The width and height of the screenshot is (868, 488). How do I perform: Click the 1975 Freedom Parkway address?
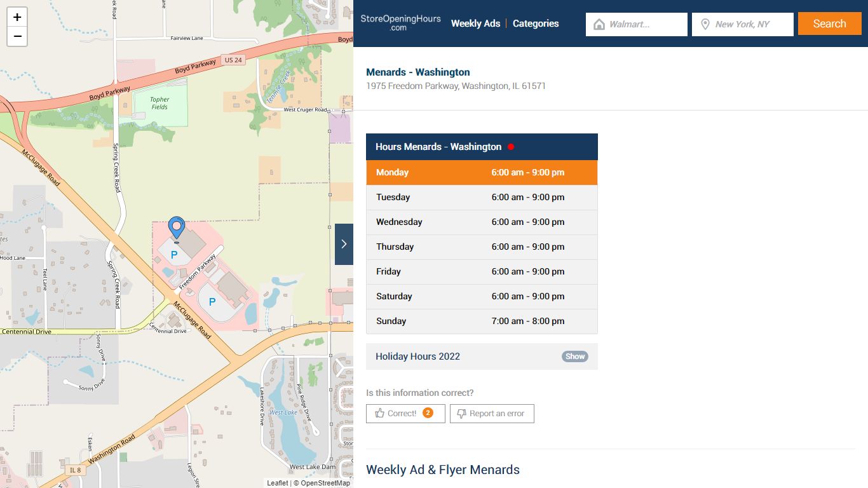coord(456,86)
